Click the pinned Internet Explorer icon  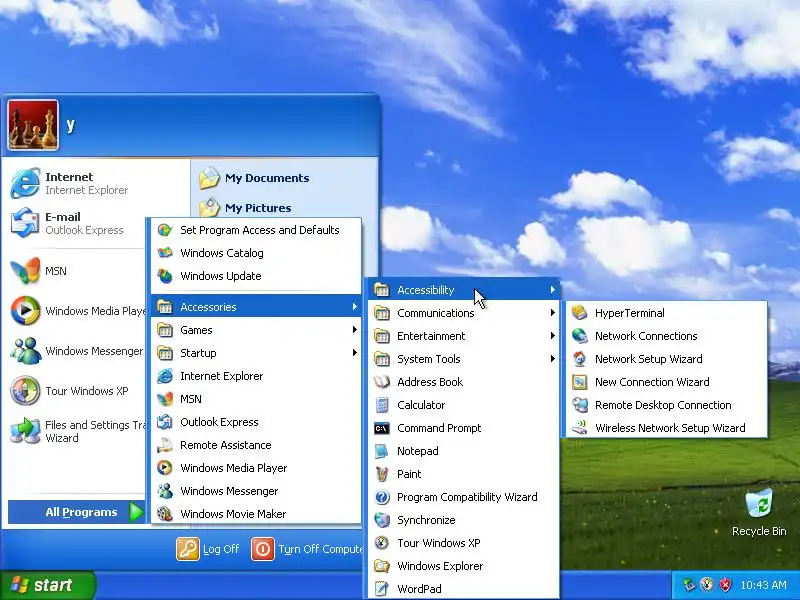[25, 183]
